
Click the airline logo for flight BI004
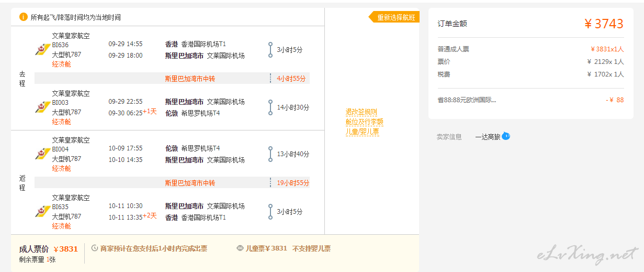[42, 154]
